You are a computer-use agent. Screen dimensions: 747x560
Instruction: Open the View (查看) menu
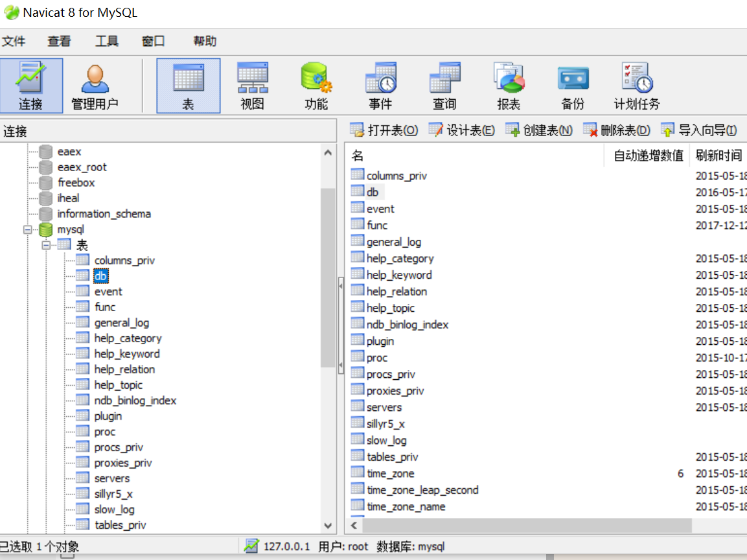[59, 41]
